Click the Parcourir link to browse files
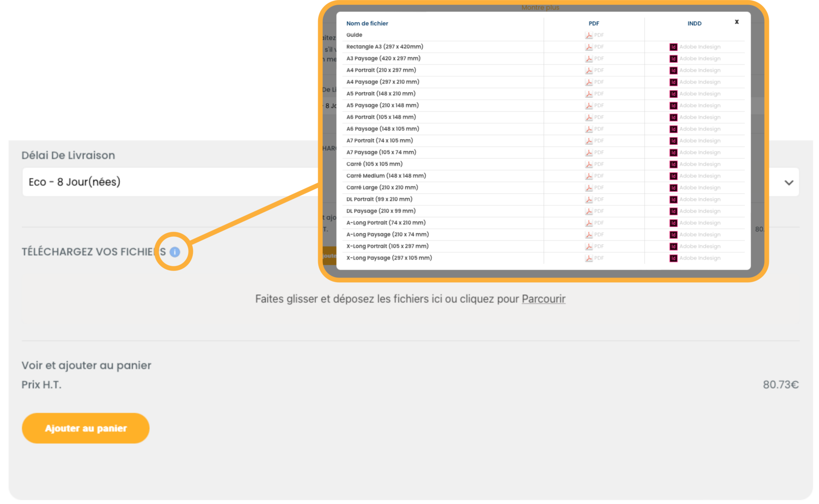This screenshot has width=819, height=504. point(543,299)
